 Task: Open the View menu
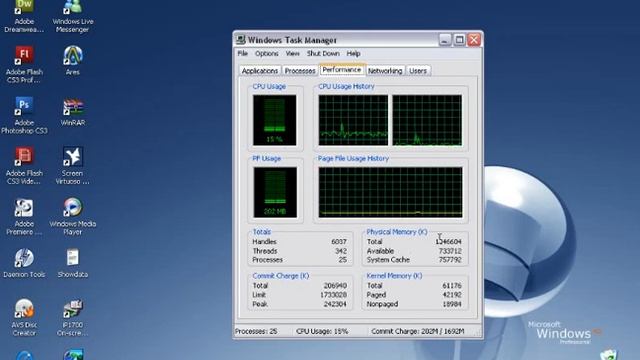coord(292,53)
